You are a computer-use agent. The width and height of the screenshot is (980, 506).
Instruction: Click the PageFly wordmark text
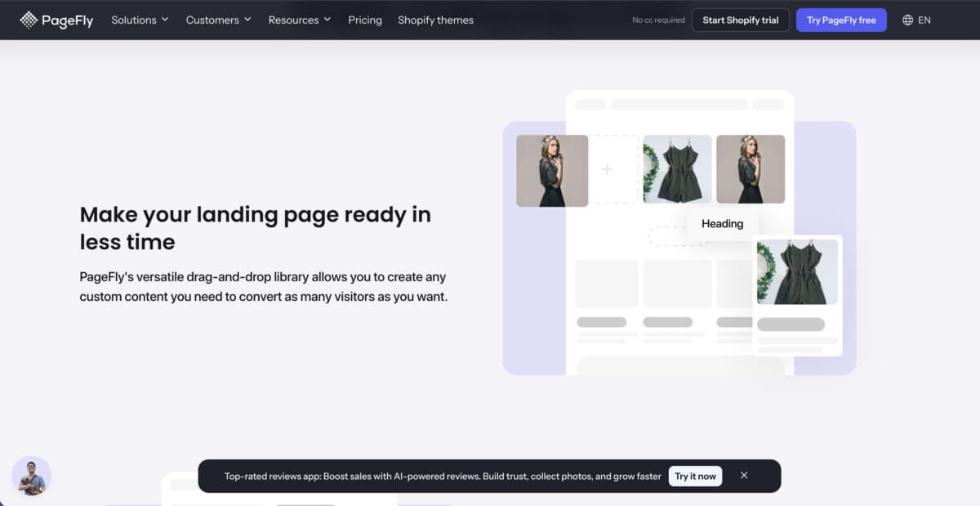69,20
